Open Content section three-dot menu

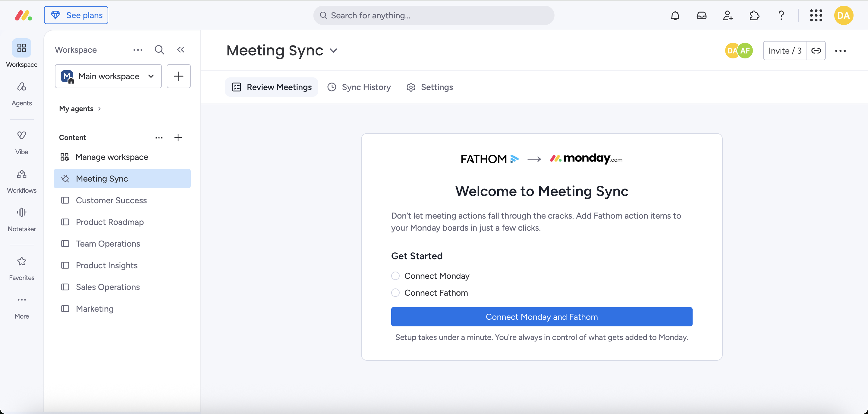point(159,137)
